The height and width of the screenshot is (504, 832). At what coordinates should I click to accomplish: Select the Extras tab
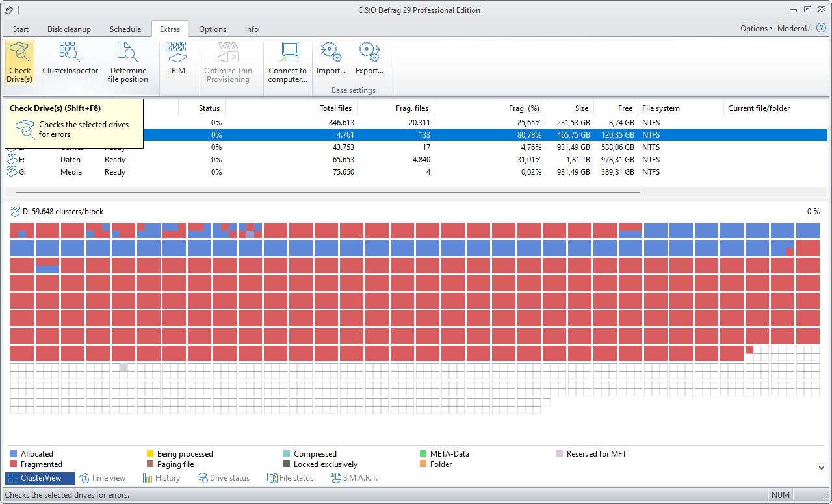[170, 29]
